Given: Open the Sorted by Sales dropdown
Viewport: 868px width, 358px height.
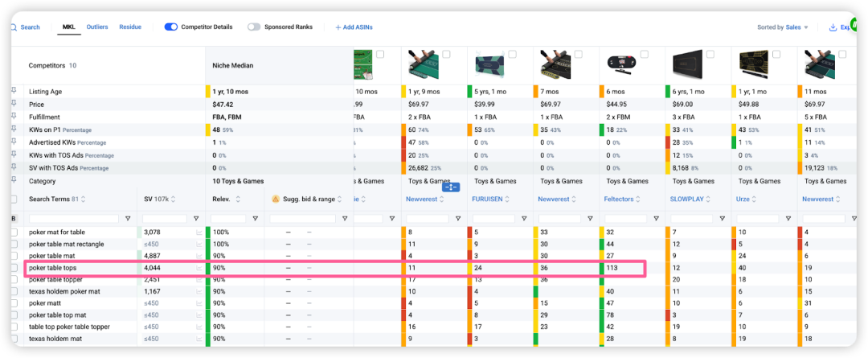Looking at the screenshot, I should tap(783, 27).
